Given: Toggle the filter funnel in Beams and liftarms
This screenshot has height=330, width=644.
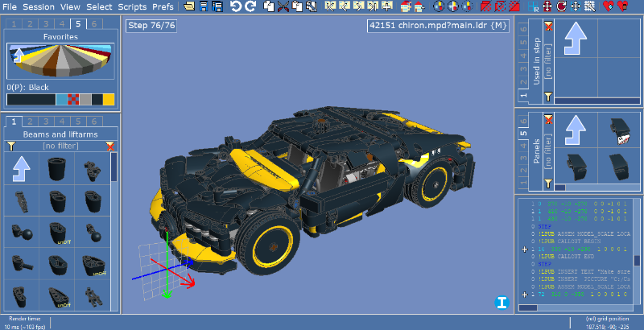Looking at the screenshot, I should [x=11, y=146].
